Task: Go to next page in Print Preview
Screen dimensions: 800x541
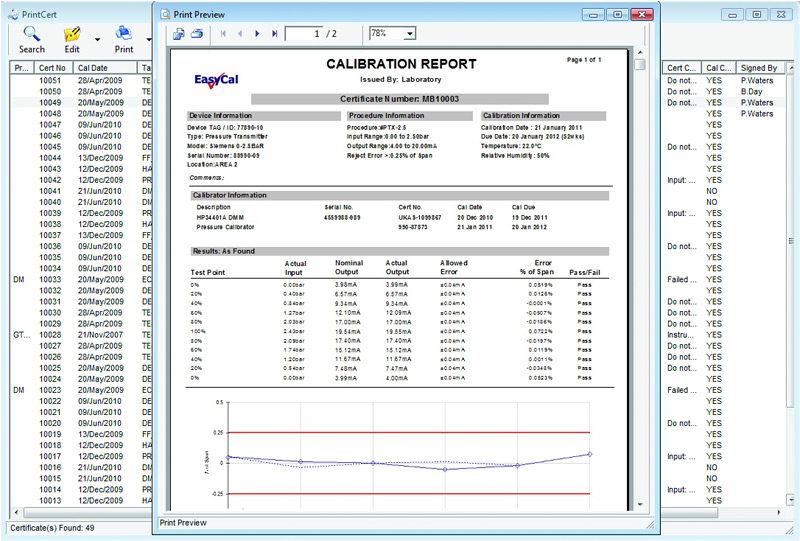Action: tap(257, 34)
